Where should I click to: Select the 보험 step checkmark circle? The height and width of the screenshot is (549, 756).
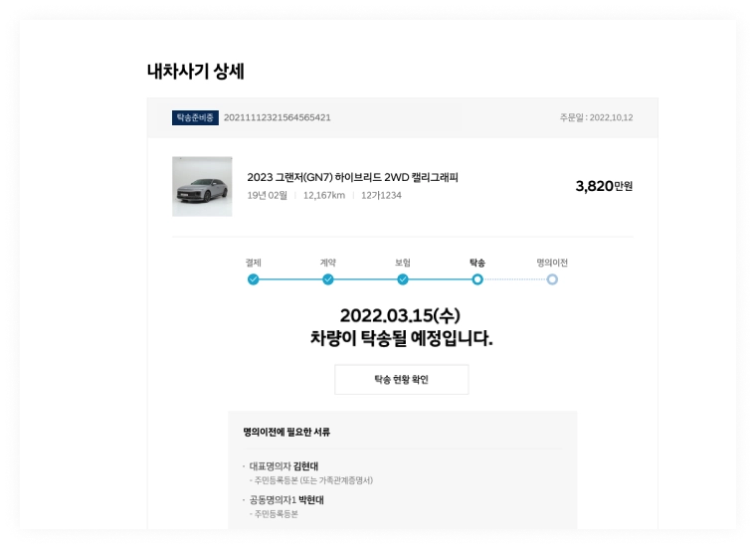tap(403, 279)
